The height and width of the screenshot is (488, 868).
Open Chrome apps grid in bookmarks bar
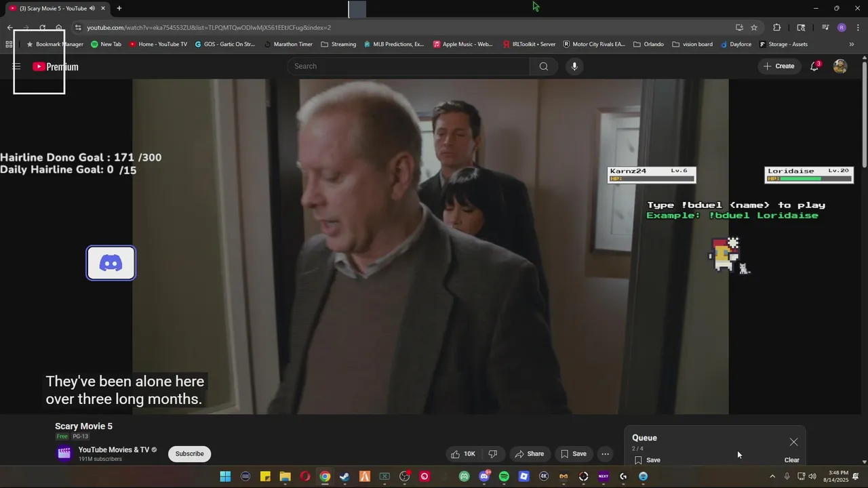tap(9, 45)
